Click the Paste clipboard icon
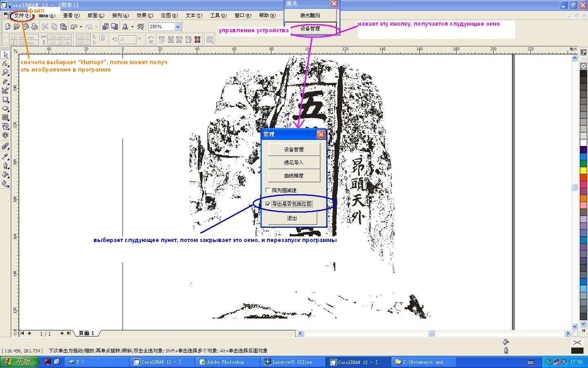 pos(63,27)
